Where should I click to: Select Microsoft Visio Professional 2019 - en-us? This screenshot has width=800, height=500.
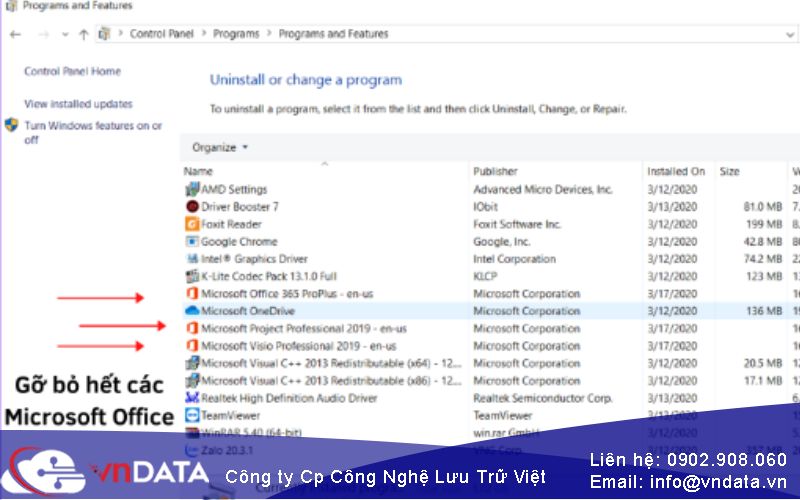298,345
